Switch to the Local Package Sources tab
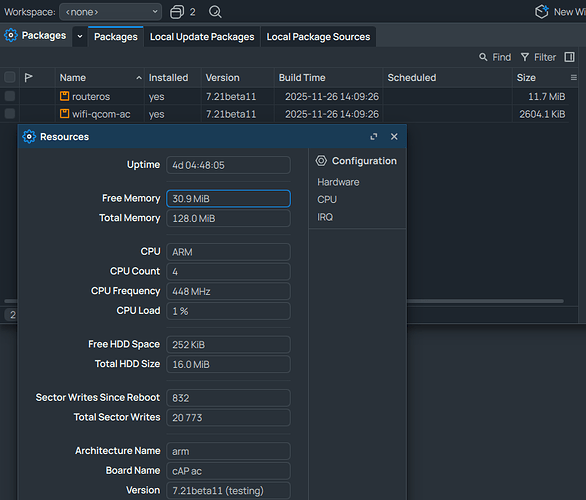This screenshot has width=586, height=500. pos(318,37)
